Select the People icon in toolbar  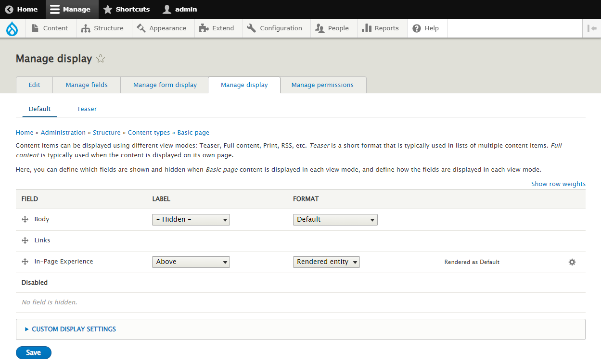click(x=320, y=28)
